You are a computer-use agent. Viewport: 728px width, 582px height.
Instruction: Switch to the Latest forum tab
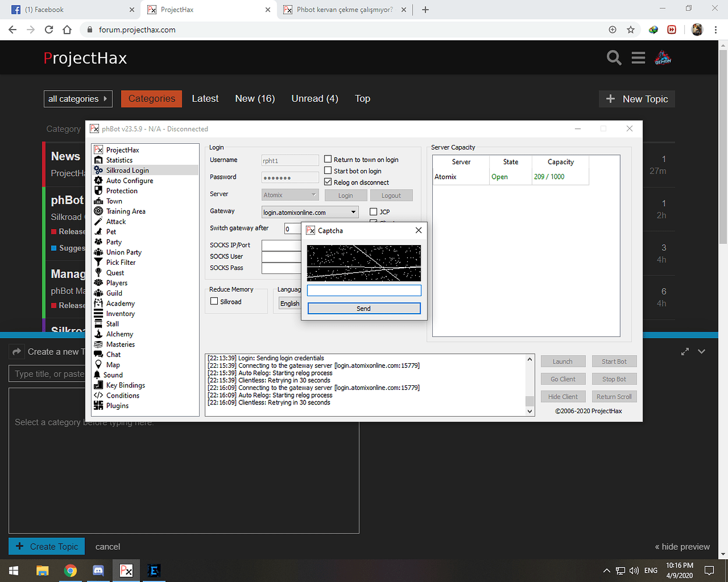[205, 98]
